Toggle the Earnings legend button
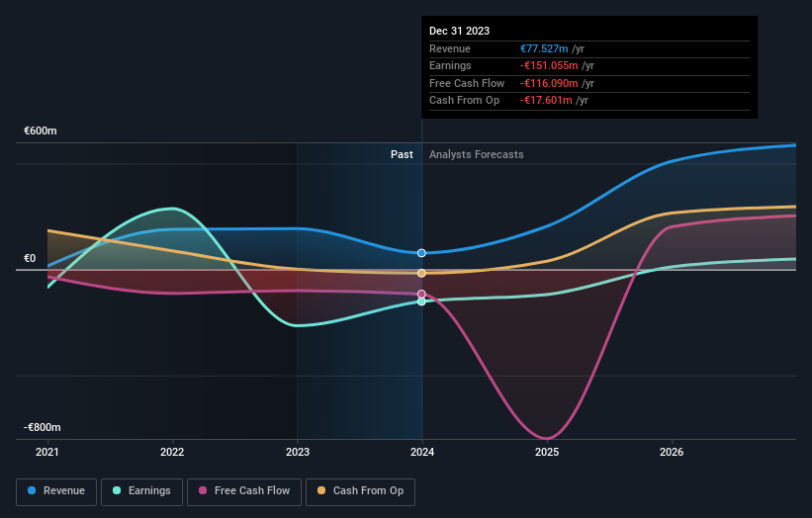The height and width of the screenshot is (518, 812). 141,491
